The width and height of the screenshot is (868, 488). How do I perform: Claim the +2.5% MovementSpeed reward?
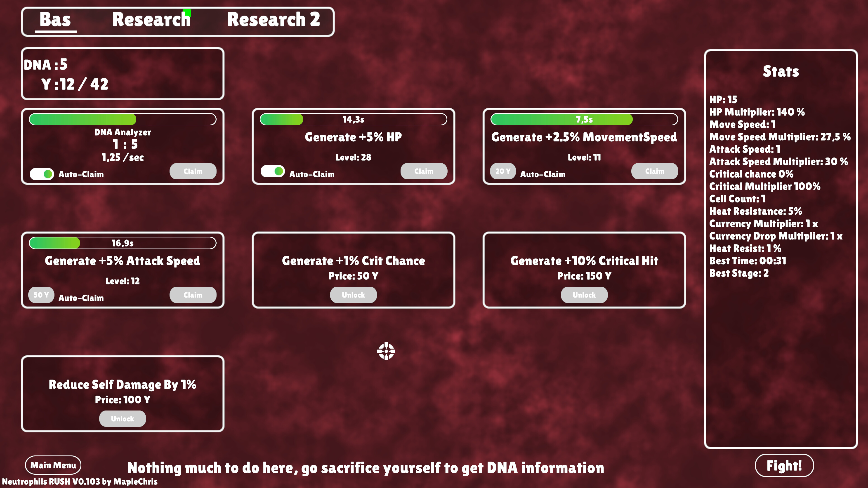coord(655,171)
